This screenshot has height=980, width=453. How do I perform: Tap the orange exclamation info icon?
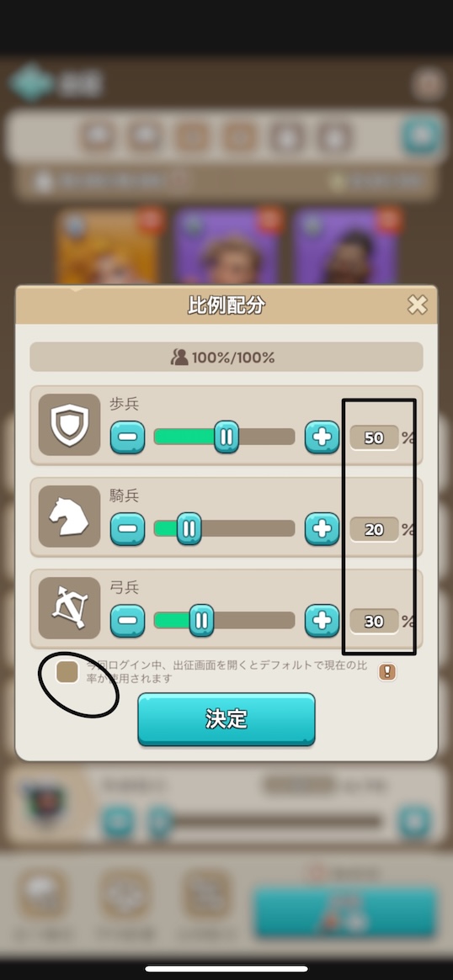[387, 672]
